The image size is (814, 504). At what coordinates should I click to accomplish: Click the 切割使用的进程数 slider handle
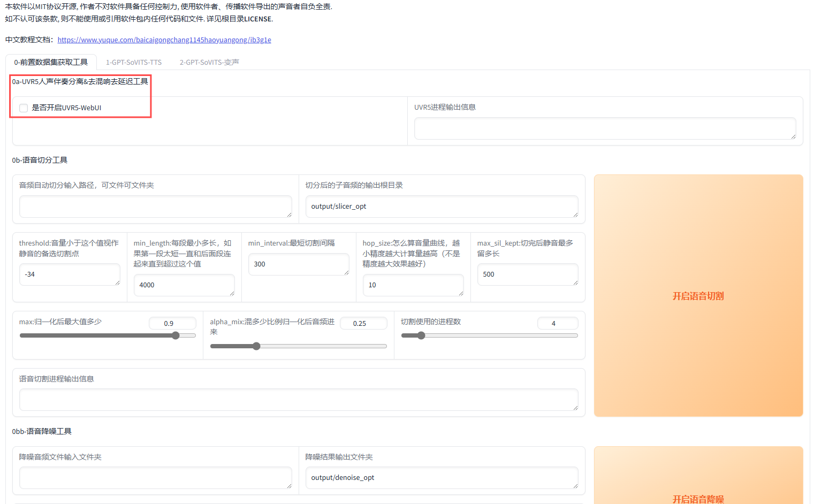coord(421,335)
